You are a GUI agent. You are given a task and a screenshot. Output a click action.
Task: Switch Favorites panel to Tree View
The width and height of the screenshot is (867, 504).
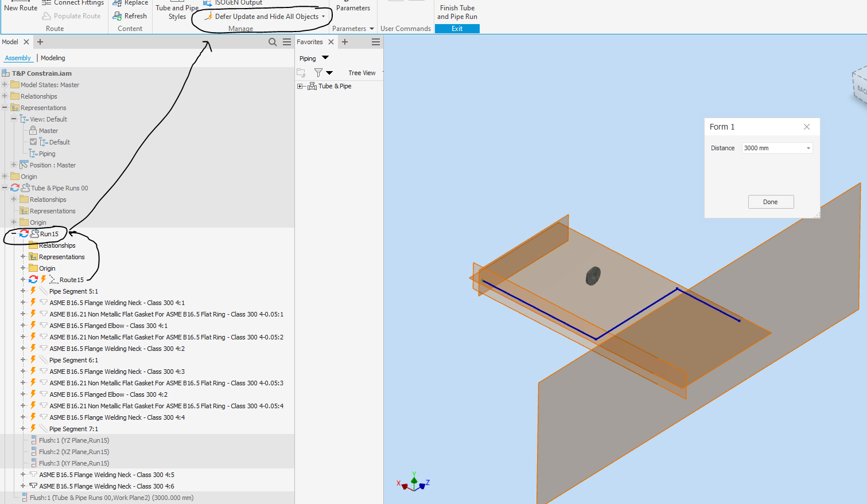pos(361,73)
